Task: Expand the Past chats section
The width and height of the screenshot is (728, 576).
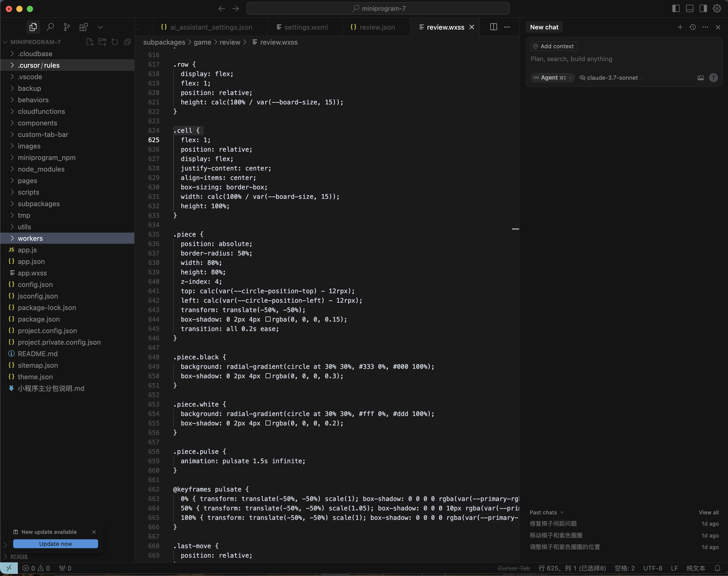Action: point(546,512)
